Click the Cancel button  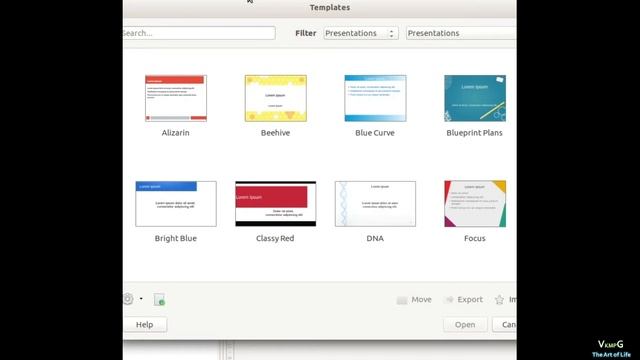click(x=505, y=324)
